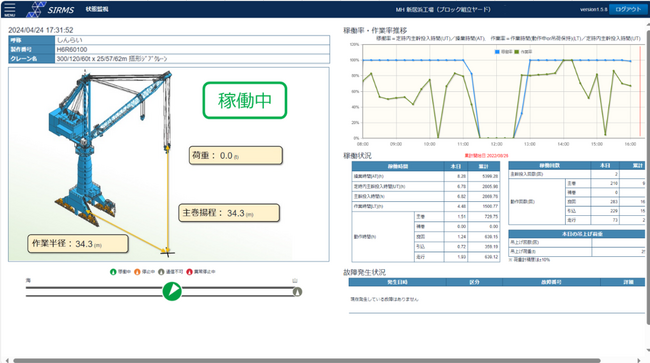Click the no-current-faults message text

[384, 299]
